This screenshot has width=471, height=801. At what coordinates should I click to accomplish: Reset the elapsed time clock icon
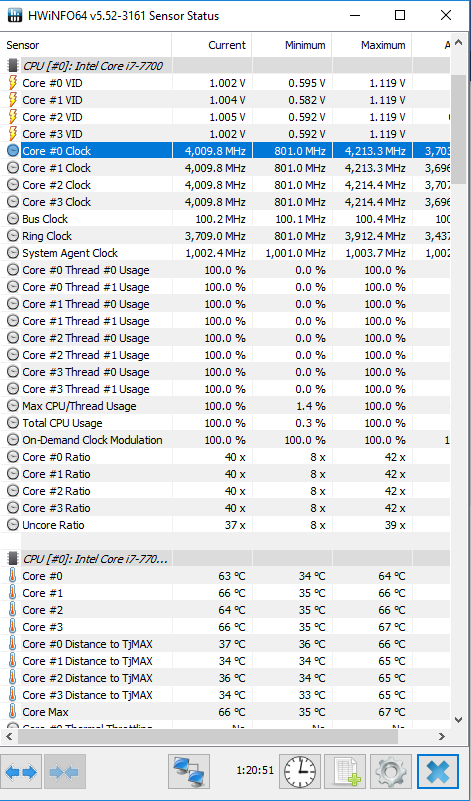click(x=300, y=771)
